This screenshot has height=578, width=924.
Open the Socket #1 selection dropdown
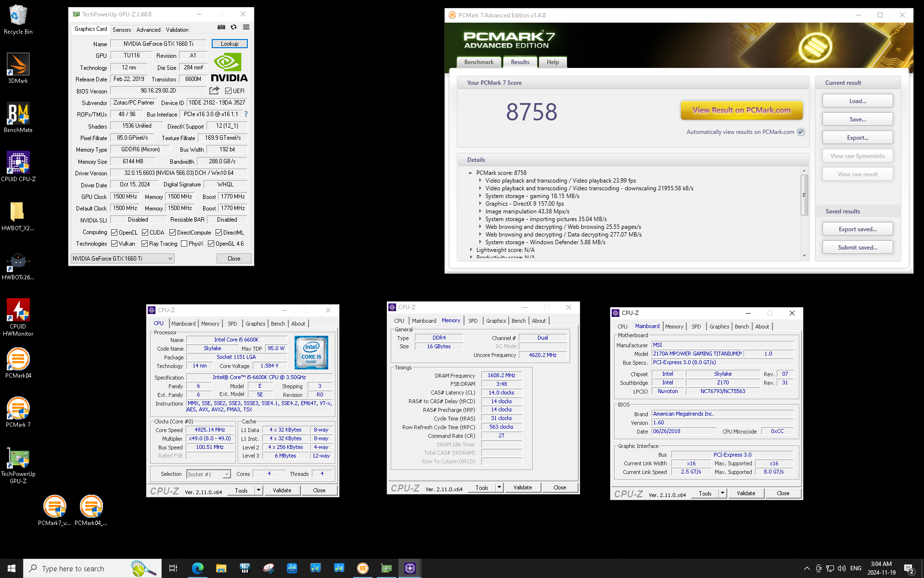coord(208,474)
